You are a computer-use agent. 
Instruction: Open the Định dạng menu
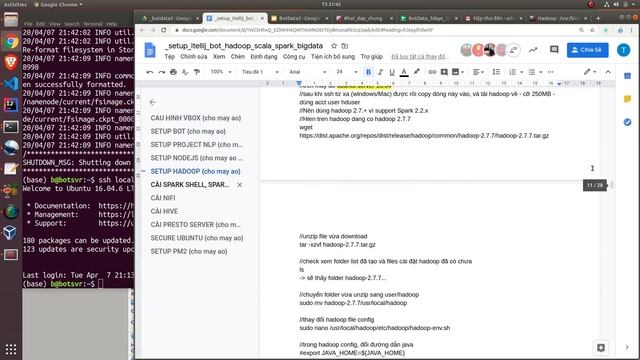(264, 57)
